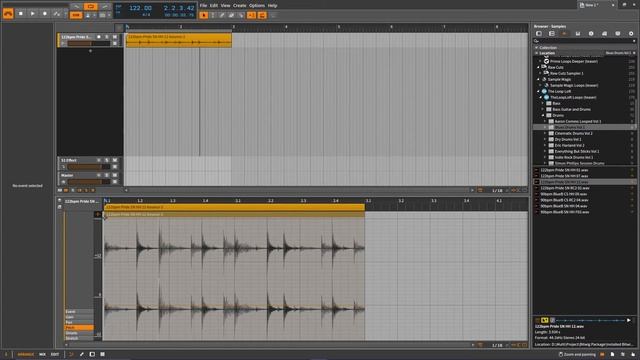Toggle the arranger loop button

tap(91, 6)
